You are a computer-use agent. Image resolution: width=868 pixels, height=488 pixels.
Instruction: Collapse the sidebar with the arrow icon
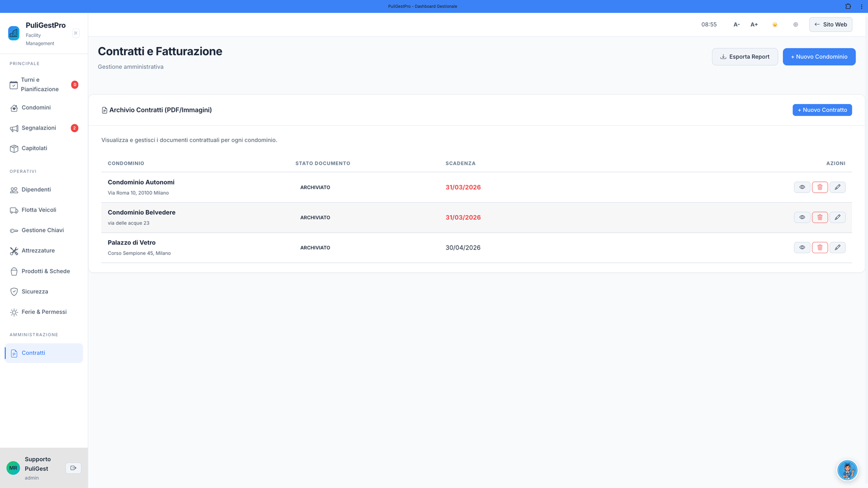tap(75, 33)
